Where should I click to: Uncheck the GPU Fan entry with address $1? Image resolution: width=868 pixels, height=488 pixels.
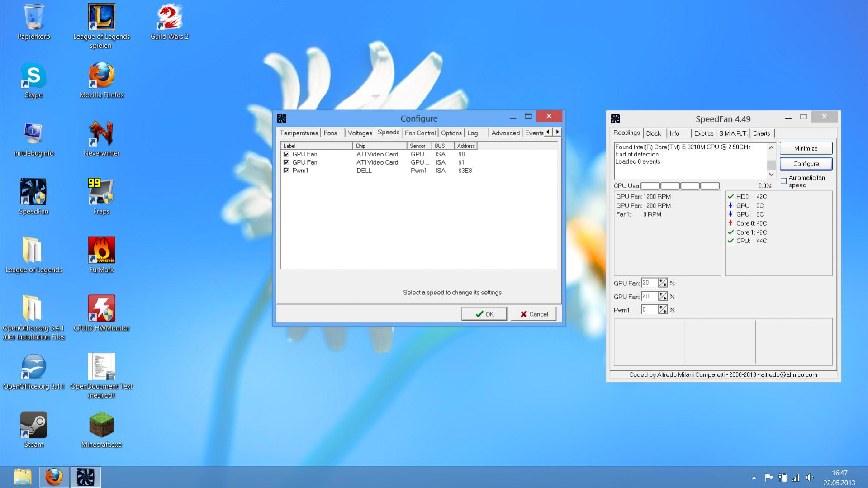point(286,162)
